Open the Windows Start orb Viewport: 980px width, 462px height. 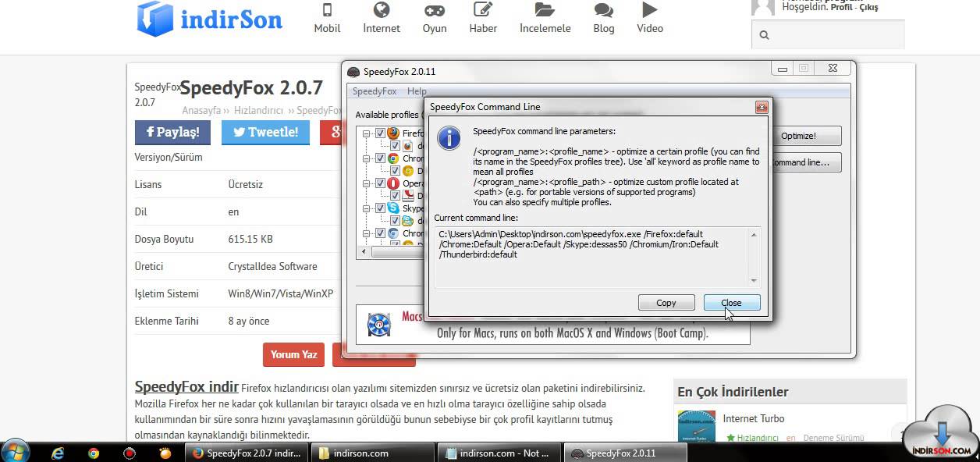[16, 453]
